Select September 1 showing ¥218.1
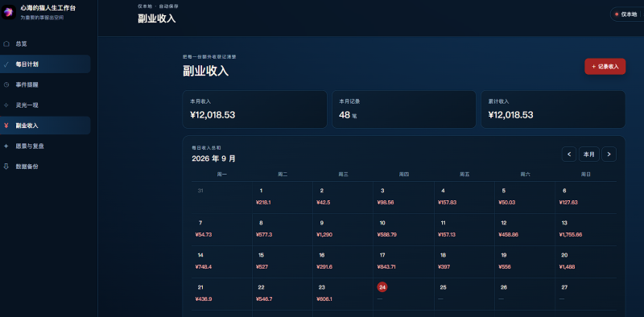This screenshot has height=317, width=644. point(283,197)
